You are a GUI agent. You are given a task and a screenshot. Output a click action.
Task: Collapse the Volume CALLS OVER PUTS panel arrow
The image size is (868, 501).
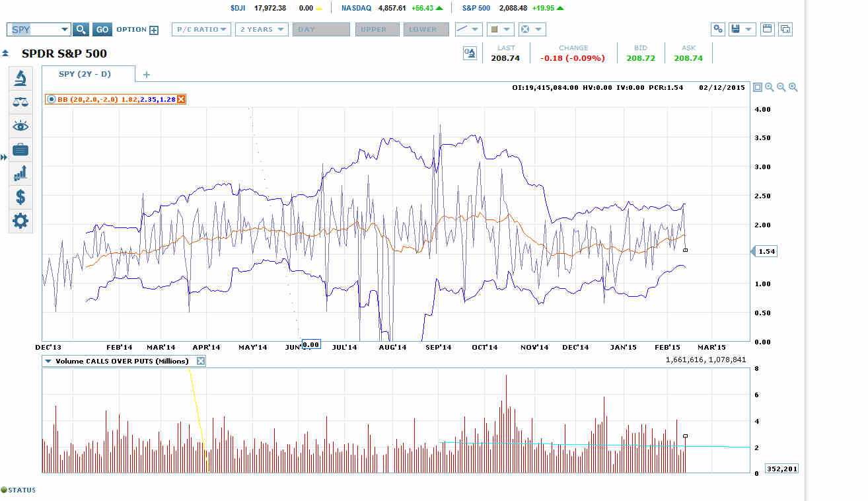pos(48,361)
